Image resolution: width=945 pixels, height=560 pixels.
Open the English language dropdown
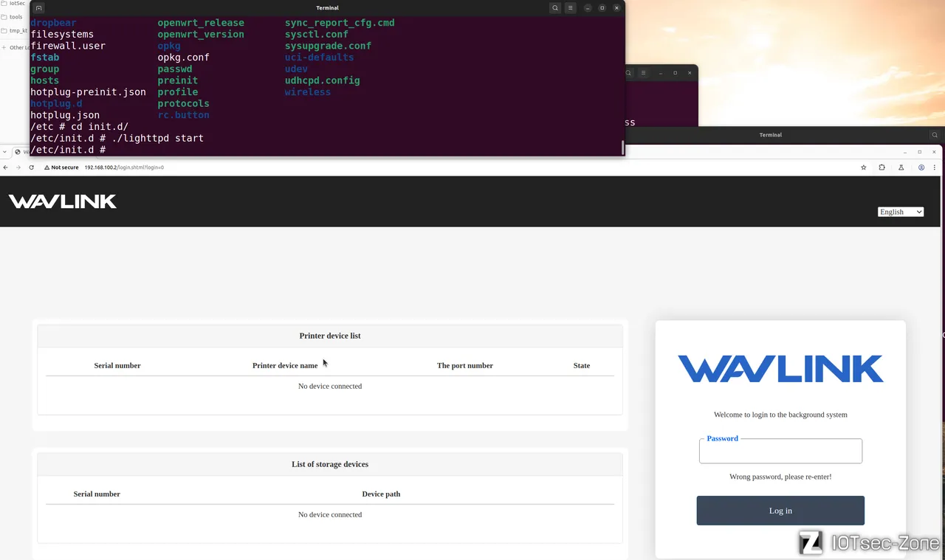pos(901,212)
